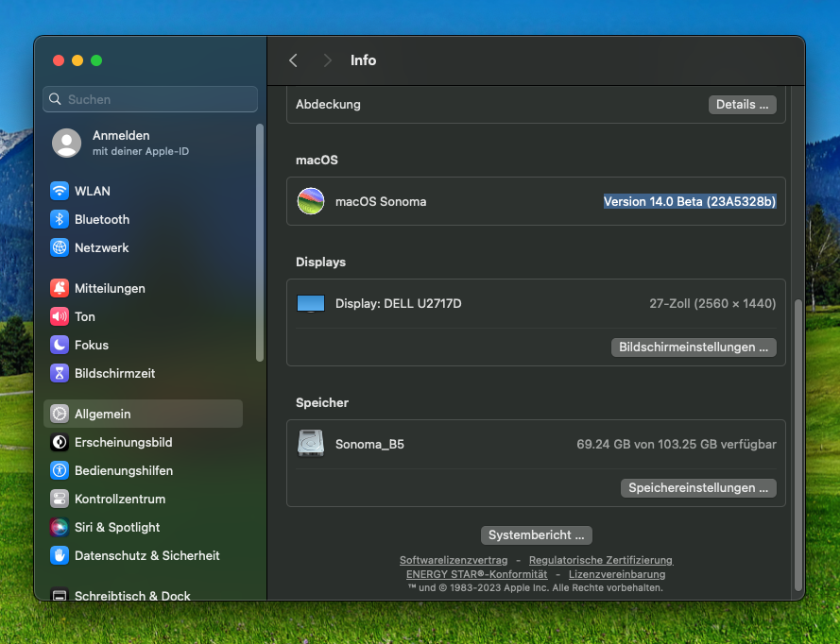
Task: Click the Sonoma_B5 disk drive icon
Action: coord(311,443)
